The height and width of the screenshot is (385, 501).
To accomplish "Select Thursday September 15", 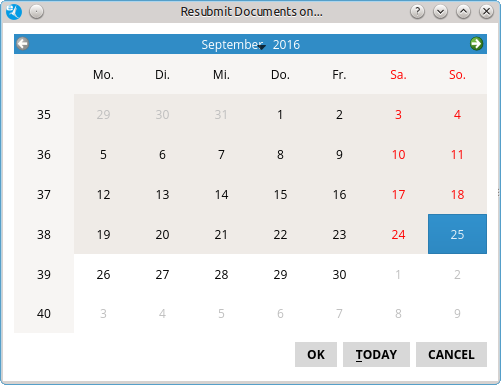I will [280, 194].
